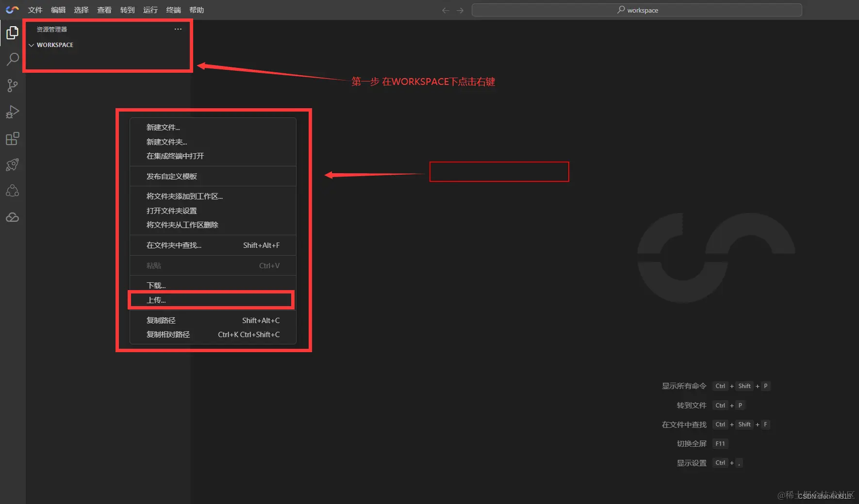Click the rocket deploy icon in sidebar

tap(13, 164)
